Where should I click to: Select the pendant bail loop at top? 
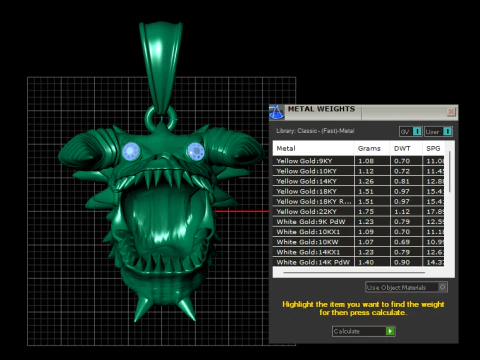pyautogui.click(x=160, y=67)
